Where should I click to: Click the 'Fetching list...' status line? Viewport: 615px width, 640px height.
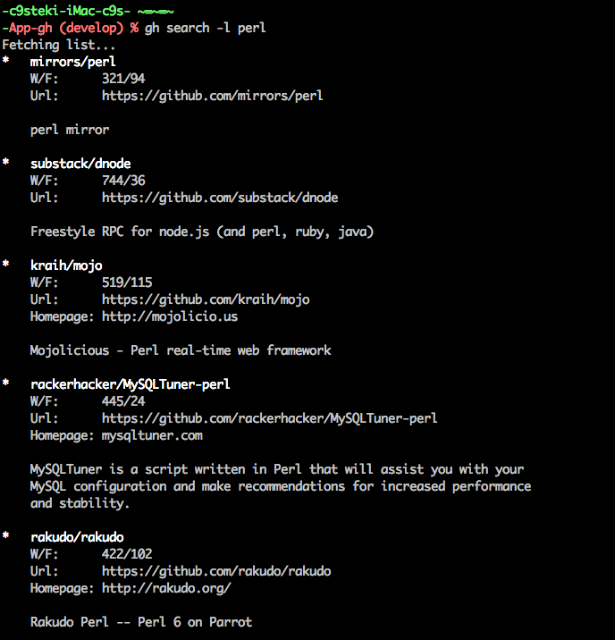pos(58,45)
